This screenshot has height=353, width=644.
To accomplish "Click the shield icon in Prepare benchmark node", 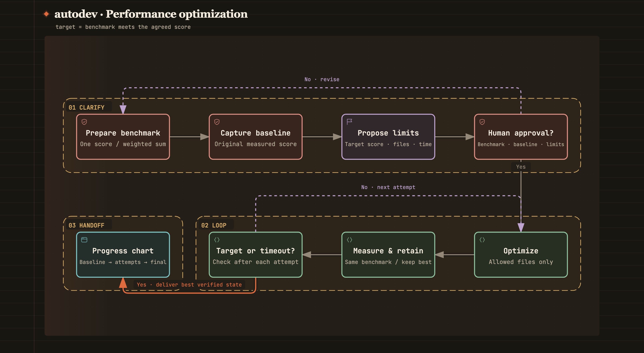I will pyautogui.click(x=84, y=122).
